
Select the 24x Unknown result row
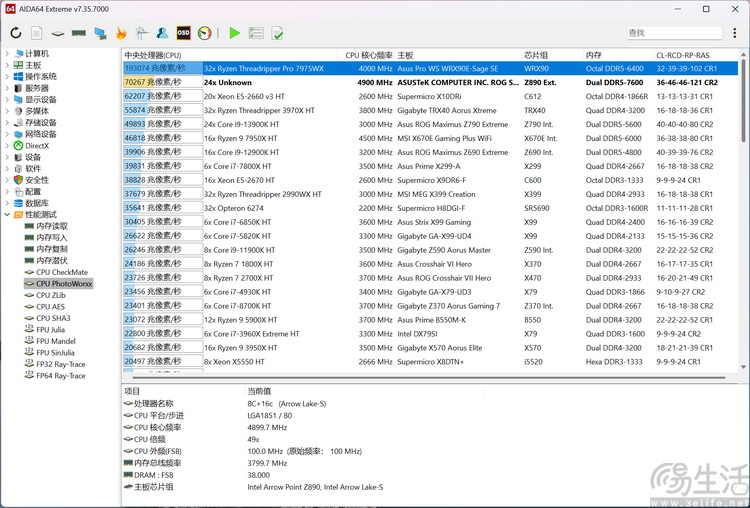430,82
